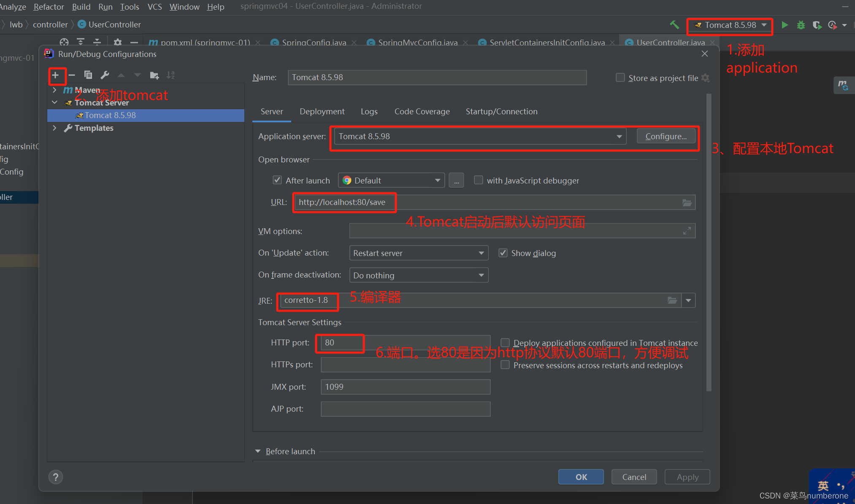The width and height of the screenshot is (855, 504).
Task: Click the URL field folder browse icon
Action: point(687,202)
